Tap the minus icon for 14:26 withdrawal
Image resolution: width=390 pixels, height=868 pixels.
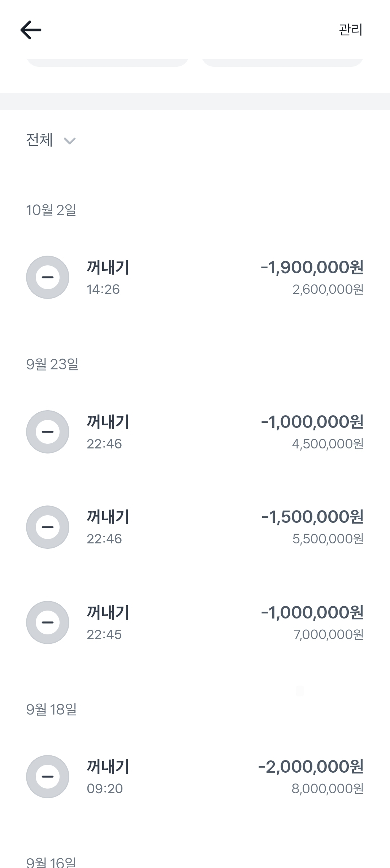(48, 277)
